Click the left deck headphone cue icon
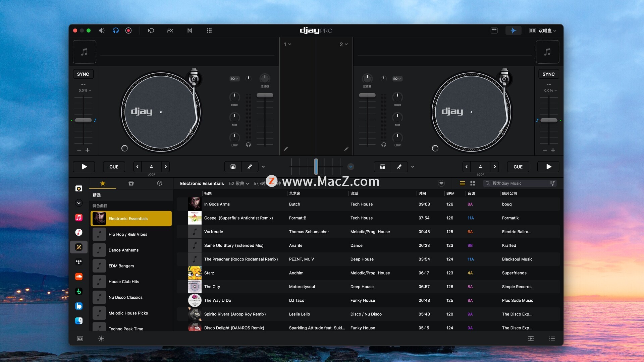This screenshot has height=362, width=644. (248, 145)
